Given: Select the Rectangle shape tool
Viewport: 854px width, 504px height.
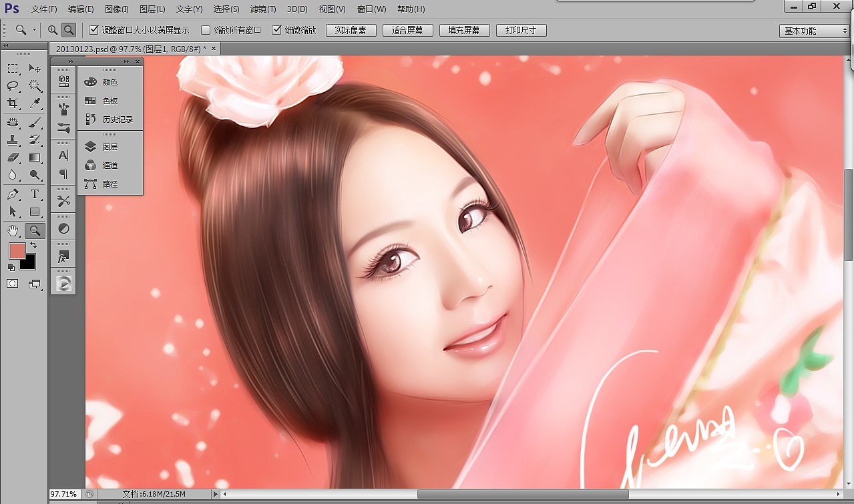Looking at the screenshot, I should pyautogui.click(x=35, y=212).
